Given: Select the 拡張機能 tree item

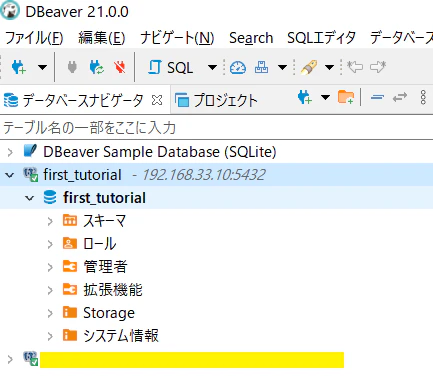Looking at the screenshot, I should (113, 290).
